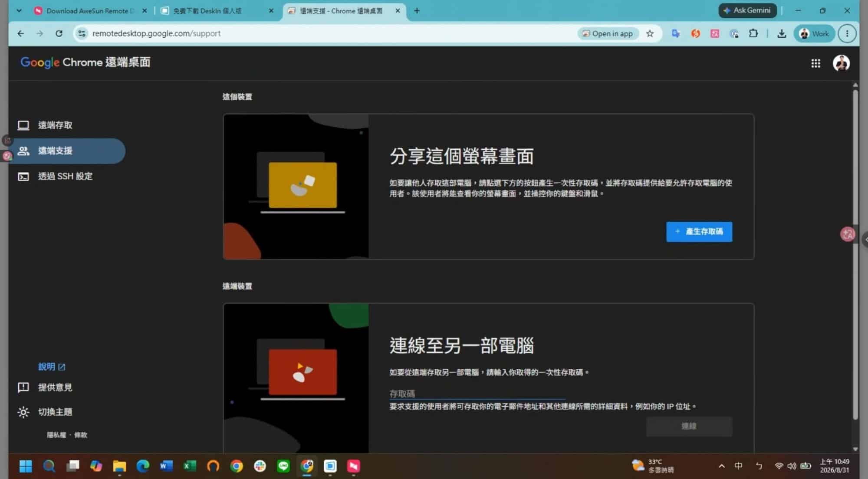Bookmark this page with the star
868x479 pixels.
650,33
